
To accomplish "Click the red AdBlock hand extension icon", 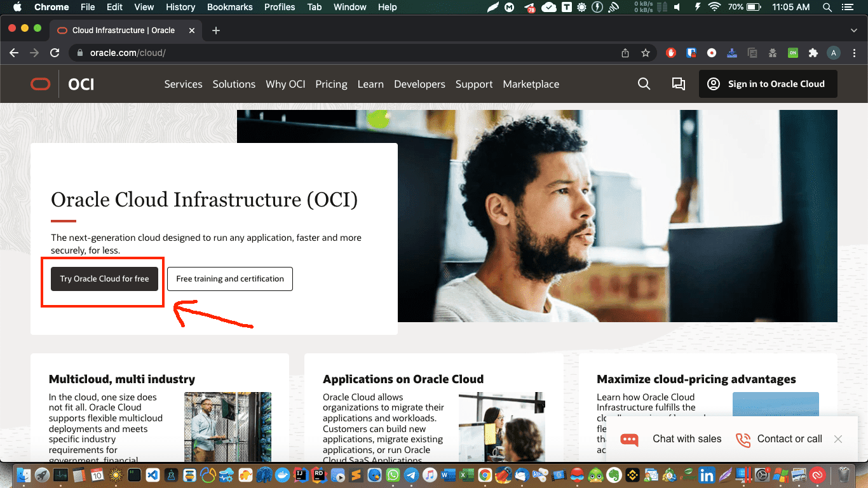I will [x=671, y=53].
